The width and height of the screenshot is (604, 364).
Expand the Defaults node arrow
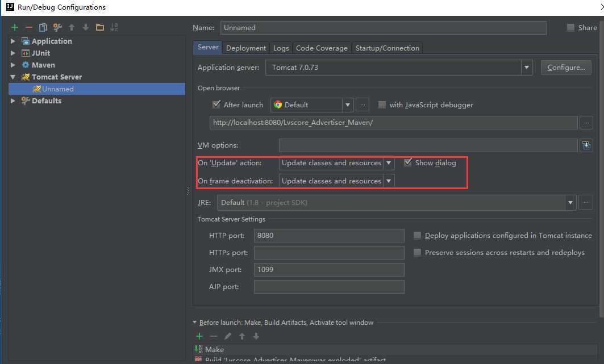[x=13, y=101]
